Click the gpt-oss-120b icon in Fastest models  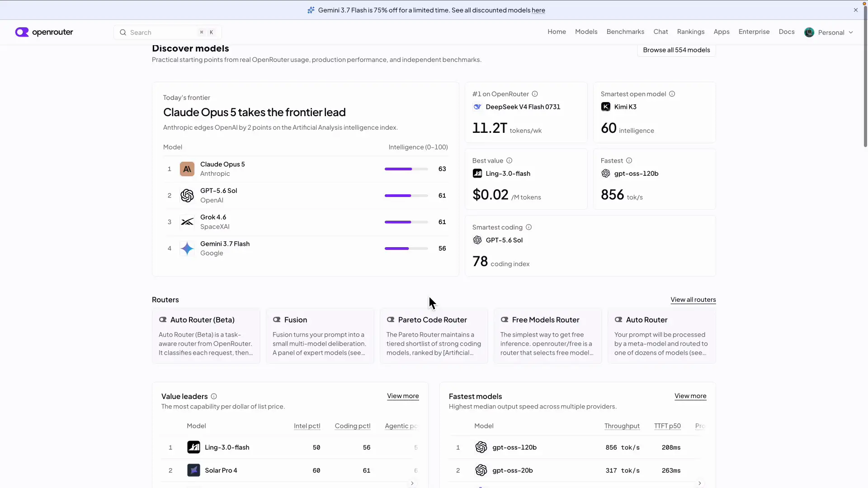tap(481, 447)
